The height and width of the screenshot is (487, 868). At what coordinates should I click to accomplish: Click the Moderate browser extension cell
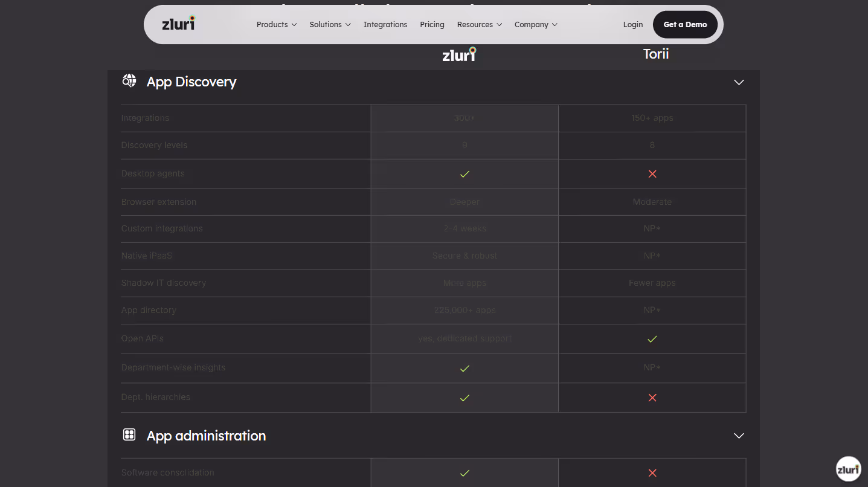[x=652, y=202]
